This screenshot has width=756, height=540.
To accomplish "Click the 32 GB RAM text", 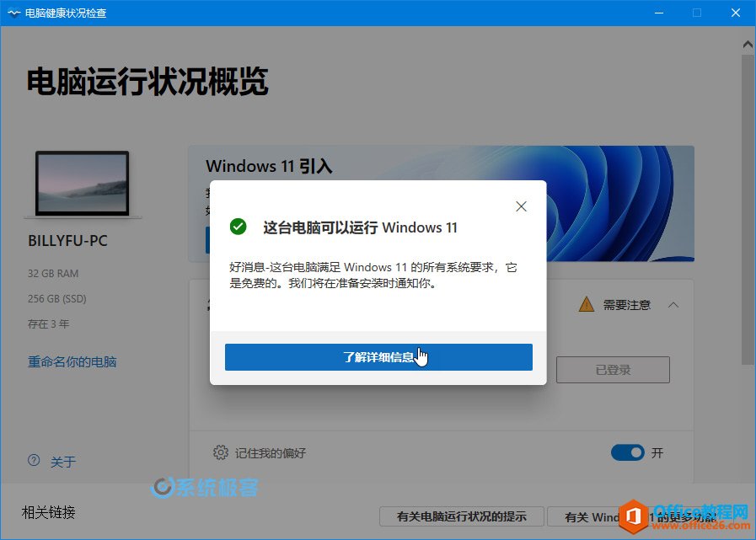I will coord(53,274).
